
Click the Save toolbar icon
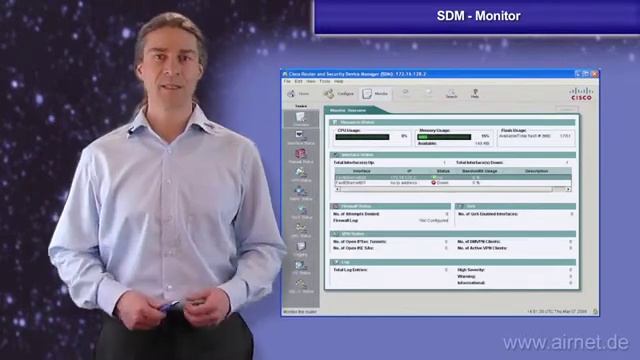tap(428, 93)
